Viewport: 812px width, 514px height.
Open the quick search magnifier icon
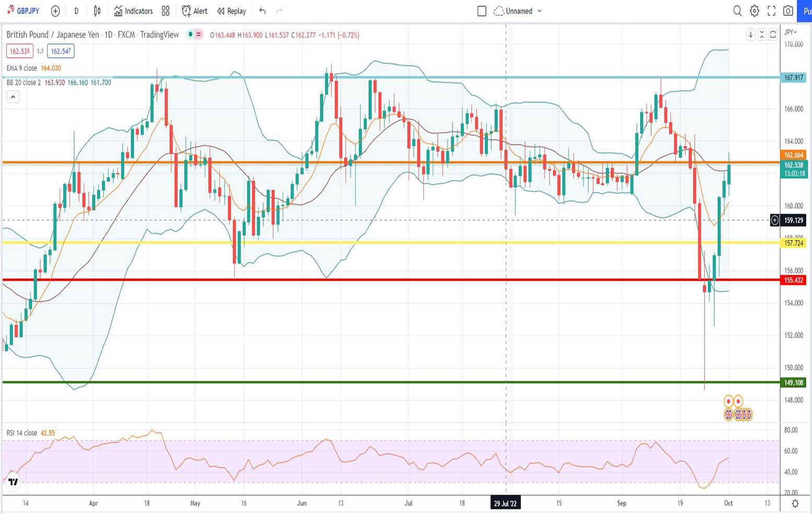pos(737,11)
